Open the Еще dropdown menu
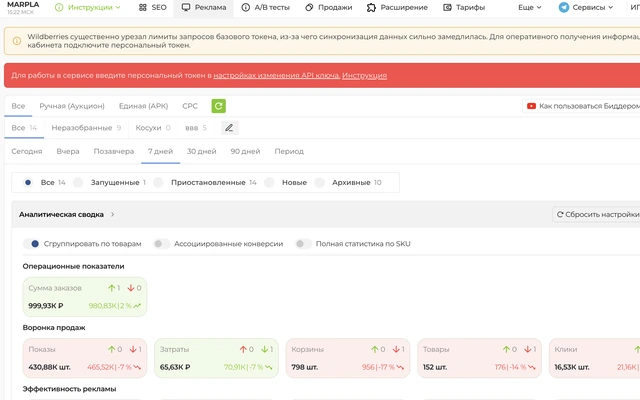Screen dimensions: 640x400 click(x=529, y=7)
